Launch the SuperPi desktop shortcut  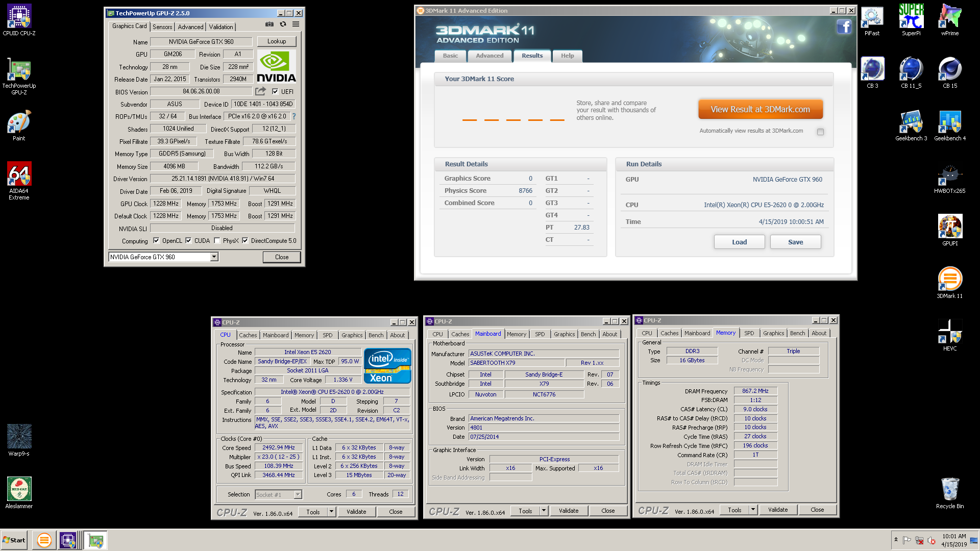pos(911,20)
